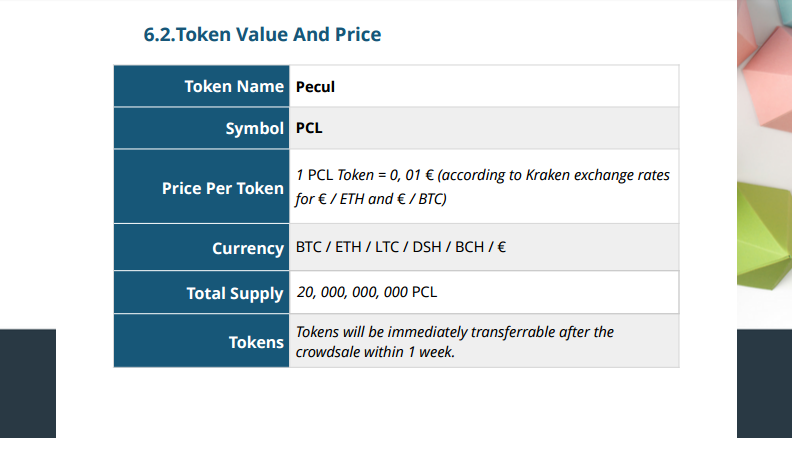Select the 'Price Per Token' label cell
This screenshot has height=464, width=792.
click(x=202, y=187)
